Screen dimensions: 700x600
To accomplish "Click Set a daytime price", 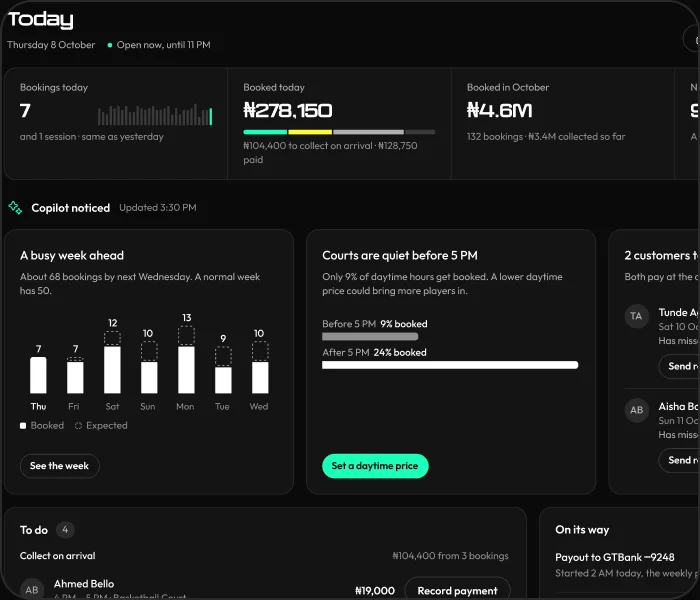I will (x=375, y=466).
